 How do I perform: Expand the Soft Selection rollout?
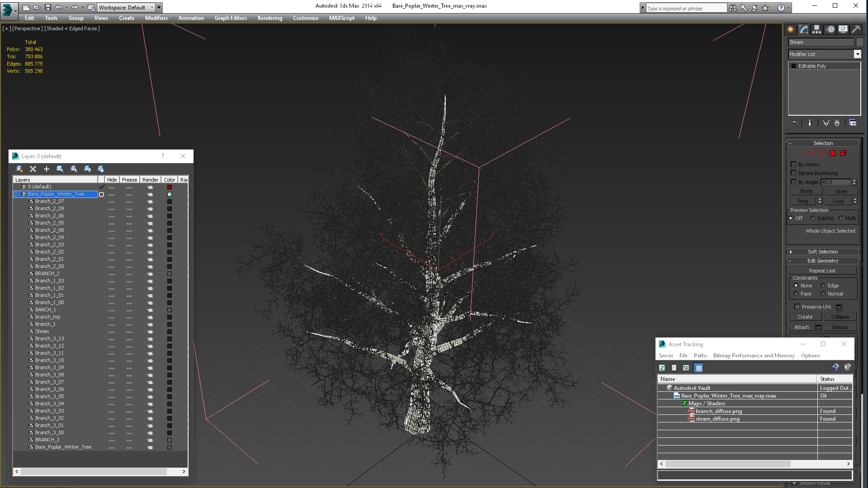coord(823,252)
